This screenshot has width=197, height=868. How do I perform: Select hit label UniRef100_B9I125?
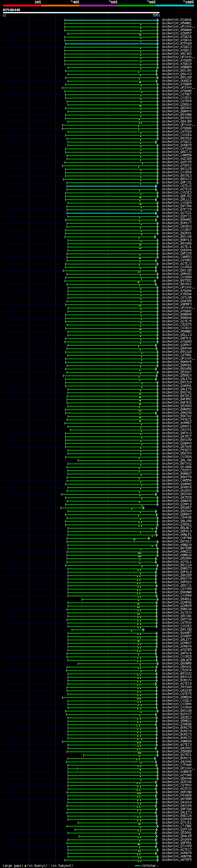[x=176, y=169]
